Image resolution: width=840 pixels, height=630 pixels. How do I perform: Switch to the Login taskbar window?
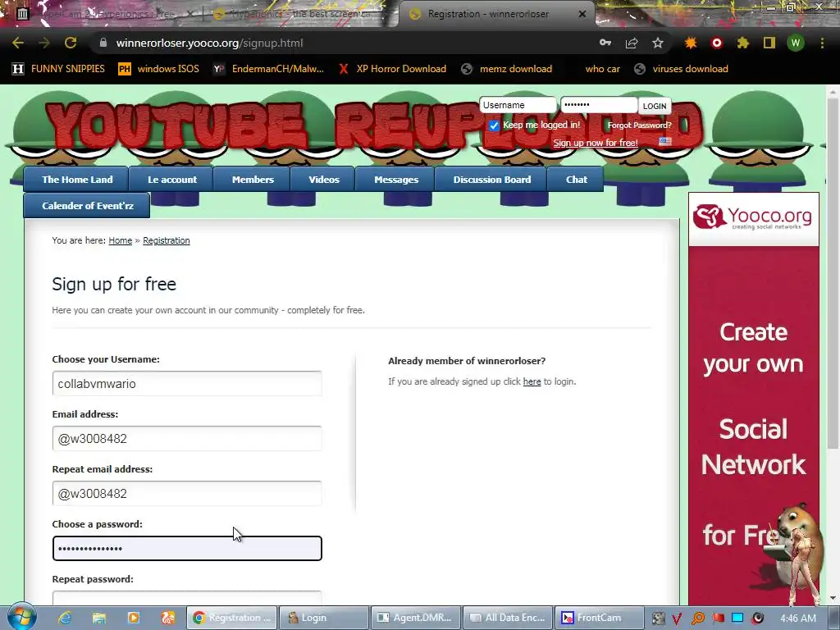(x=323, y=618)
